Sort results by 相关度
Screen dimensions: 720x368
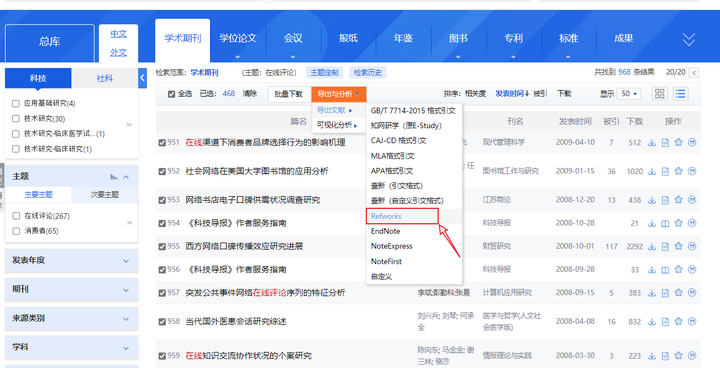[x=475, y=94]
